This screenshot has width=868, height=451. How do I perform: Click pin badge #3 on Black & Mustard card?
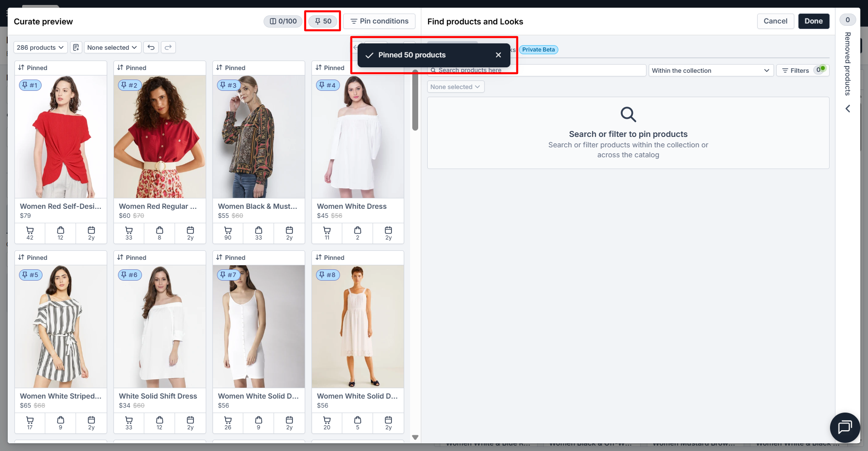click(228, 85)
